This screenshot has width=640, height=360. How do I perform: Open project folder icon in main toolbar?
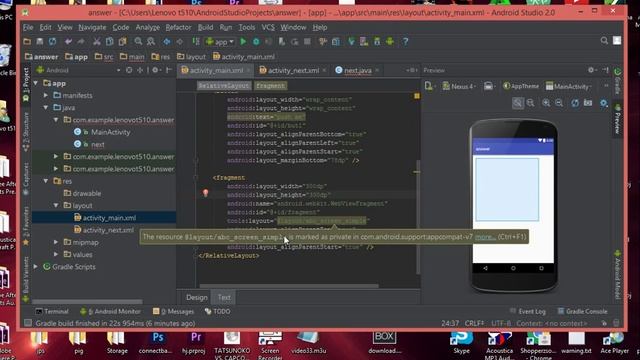pos(27,42)
